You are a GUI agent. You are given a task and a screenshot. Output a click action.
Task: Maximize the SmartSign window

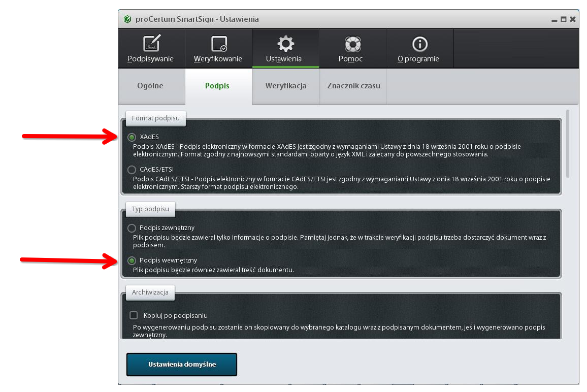coord(564,19)
